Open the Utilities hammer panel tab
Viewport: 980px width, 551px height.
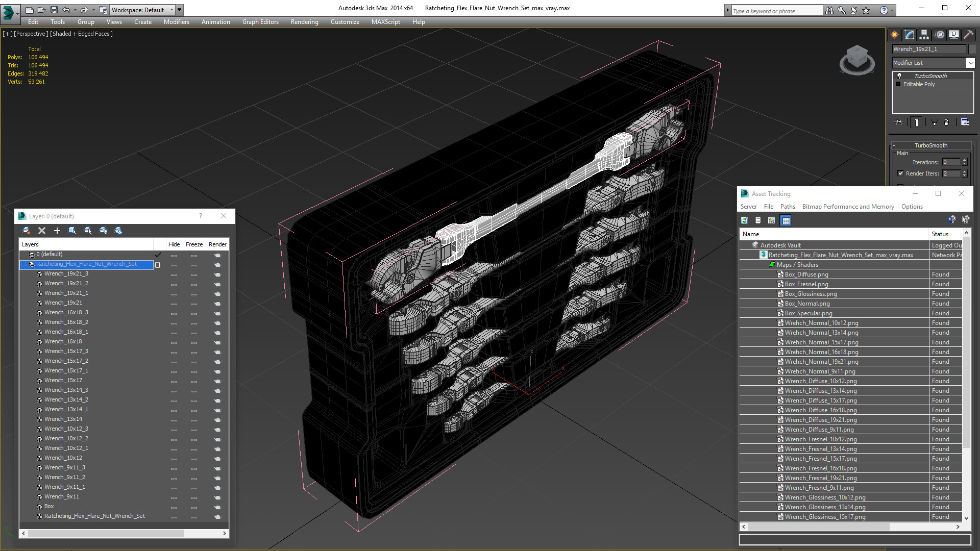[968, 35]
